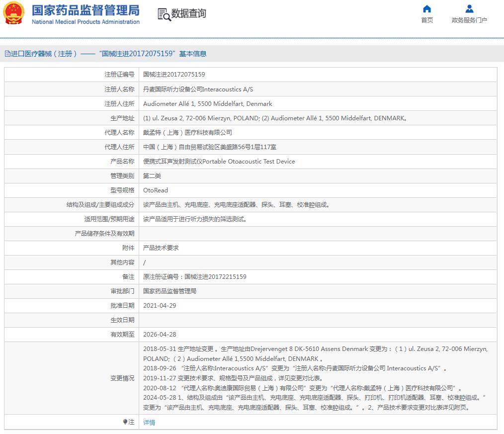Click the 首页 text link

tap(427, 20)
